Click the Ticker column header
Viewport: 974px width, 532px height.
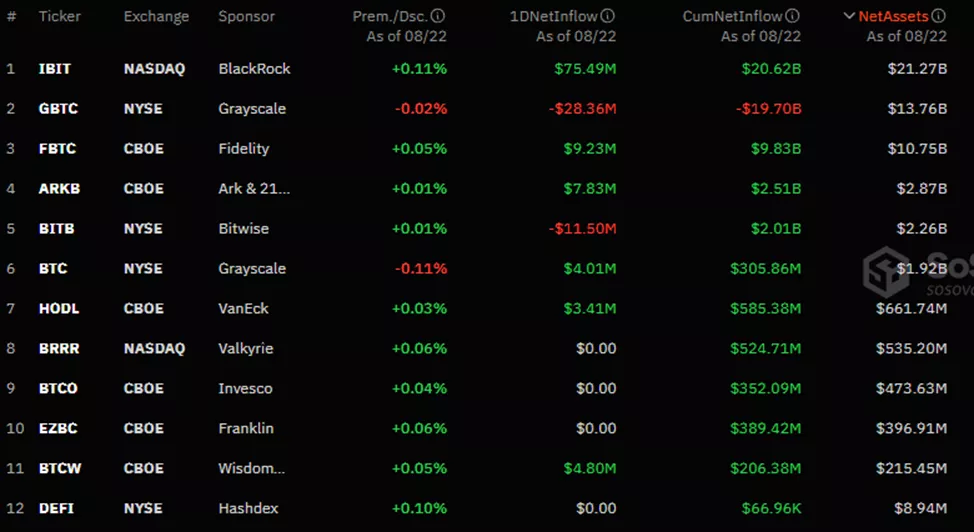(x=60, y=17)
